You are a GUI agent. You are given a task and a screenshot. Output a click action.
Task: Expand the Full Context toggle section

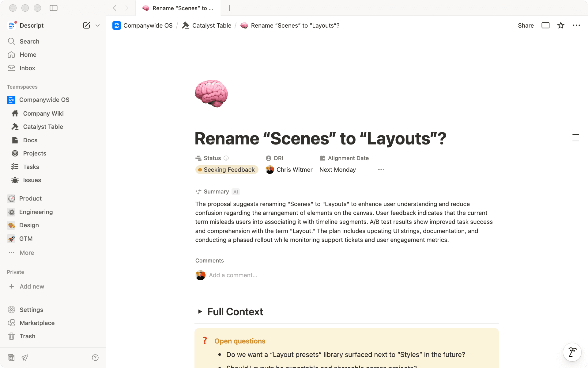[200, 312]
